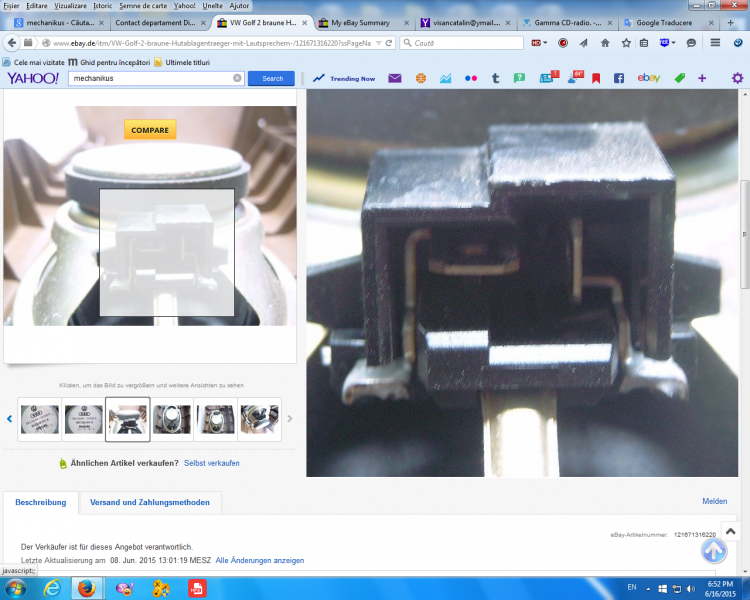Click the Yahoo search field containing mechanikus

point(150,78)
